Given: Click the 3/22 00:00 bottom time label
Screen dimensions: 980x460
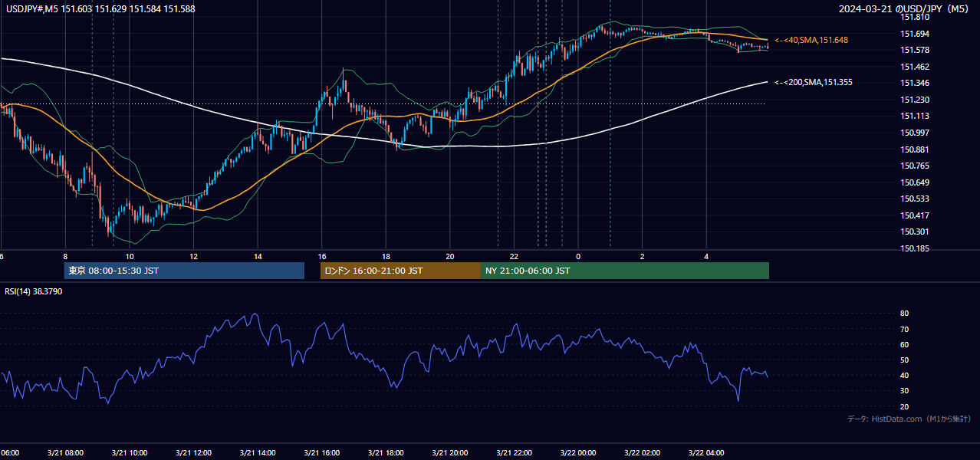Looking at the screenshot, I should point(578,453).
